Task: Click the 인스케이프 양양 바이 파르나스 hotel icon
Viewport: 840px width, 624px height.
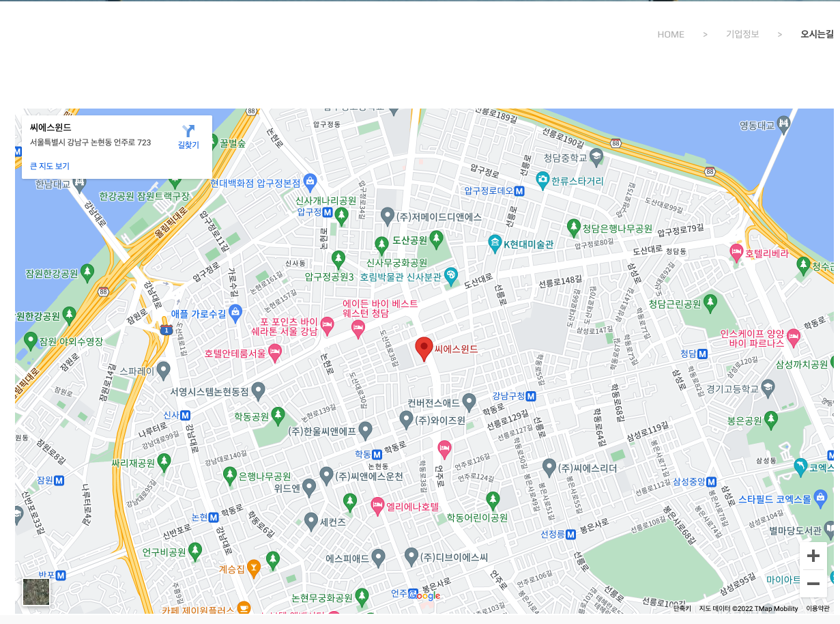Action: [x=793, y=336]
